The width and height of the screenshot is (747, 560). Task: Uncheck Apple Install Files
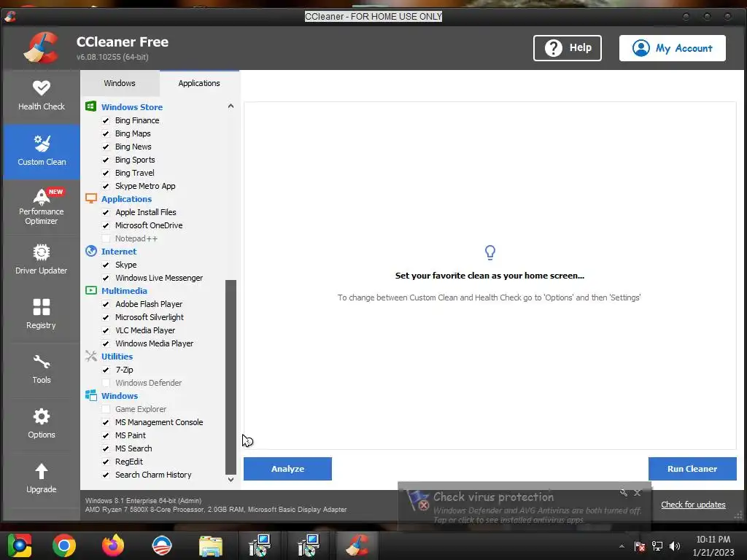pos(106,212)
